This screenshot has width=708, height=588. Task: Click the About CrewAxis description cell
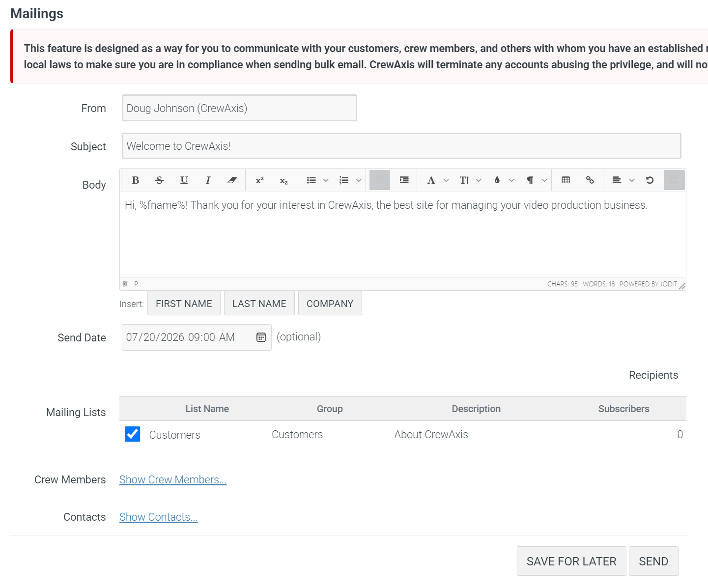431,434
